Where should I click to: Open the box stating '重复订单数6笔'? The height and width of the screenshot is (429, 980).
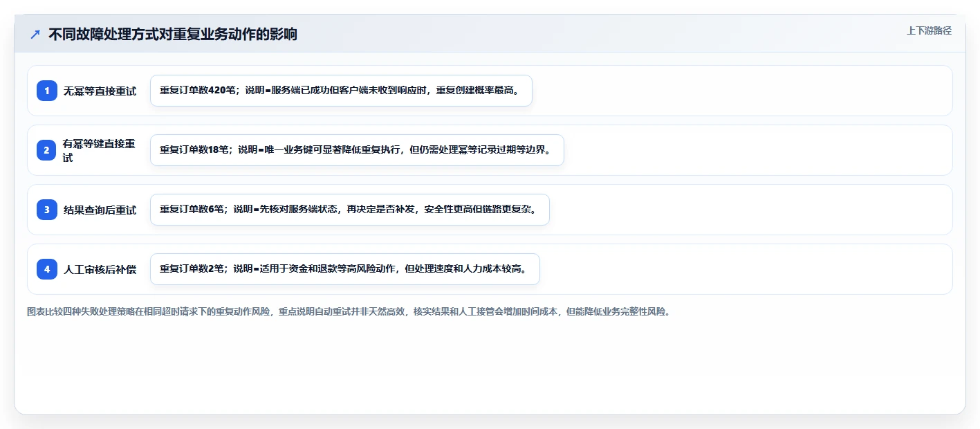[350, 210]
